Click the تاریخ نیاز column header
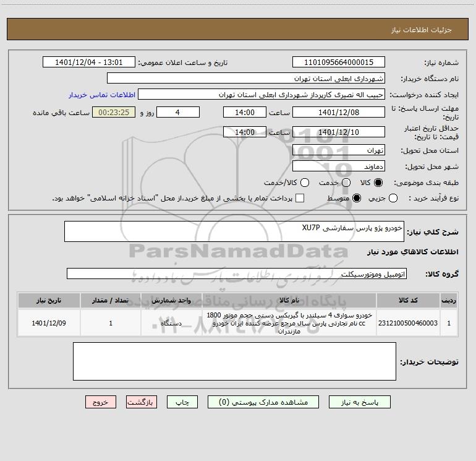The height and width of the screenshot is (461, 476). 49,300
